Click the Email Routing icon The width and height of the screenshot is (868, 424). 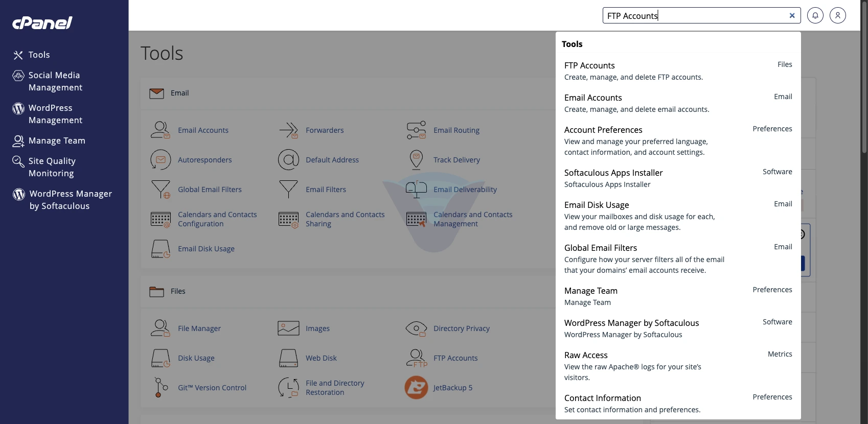416,130
